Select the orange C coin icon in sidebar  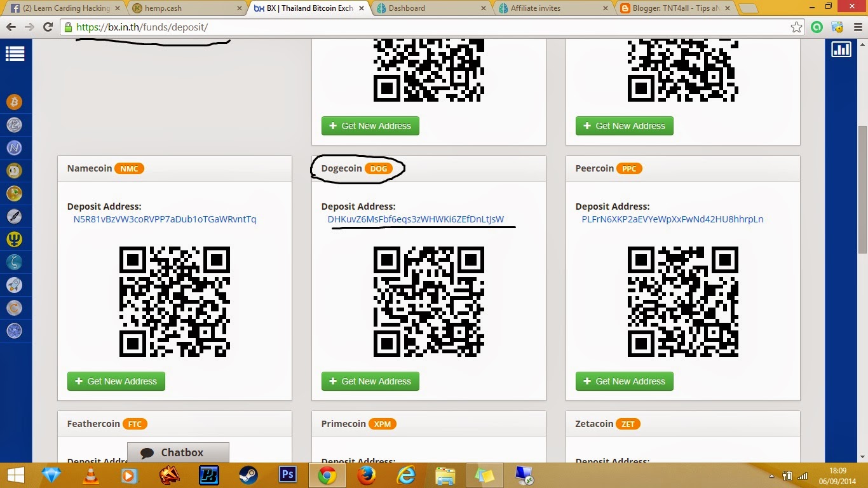[14, 308]
